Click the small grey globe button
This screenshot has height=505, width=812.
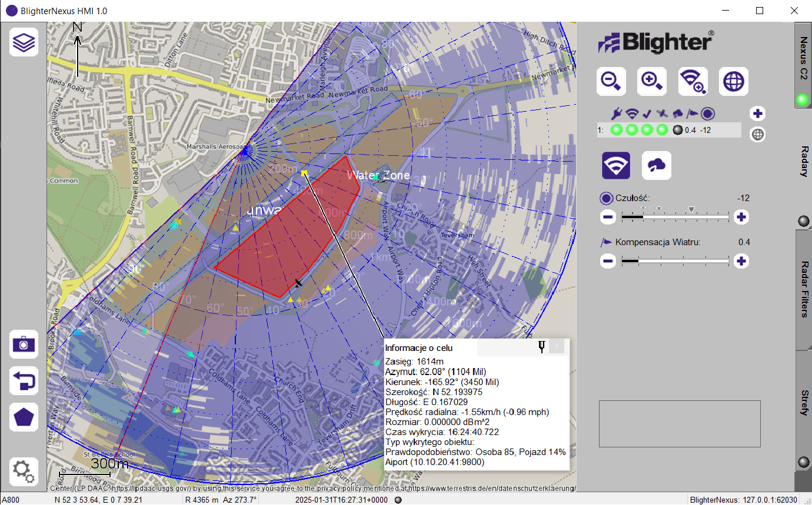pyautogui.click(x=758, y=135)
